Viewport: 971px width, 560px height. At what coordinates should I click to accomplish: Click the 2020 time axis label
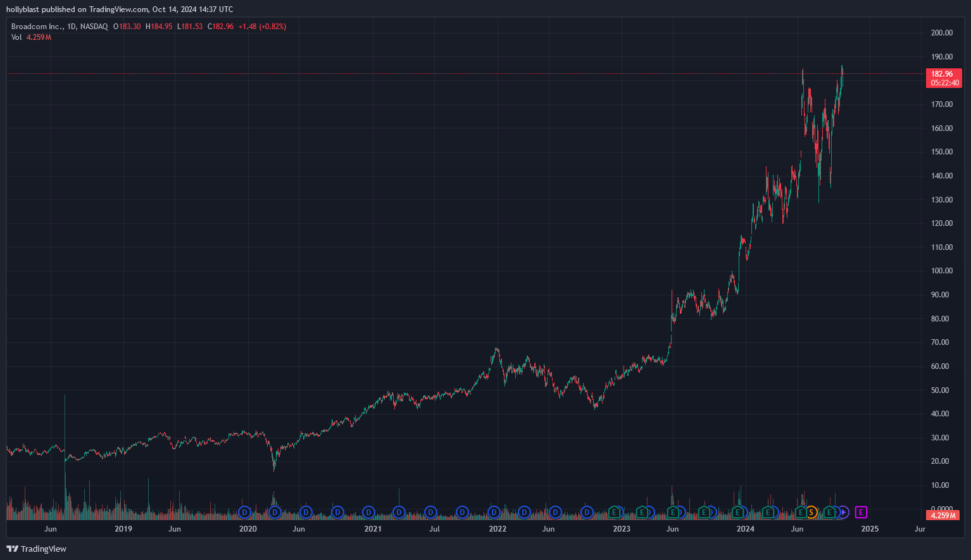[x=248, y=529]
